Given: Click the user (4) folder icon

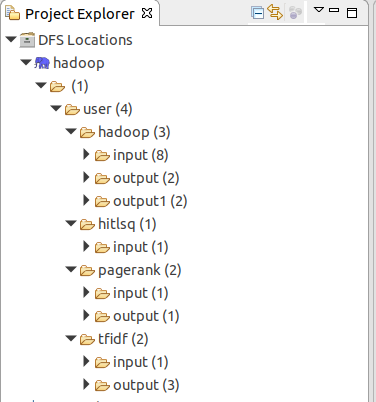Looking at the screenshot, I should (x=72, y=109).
